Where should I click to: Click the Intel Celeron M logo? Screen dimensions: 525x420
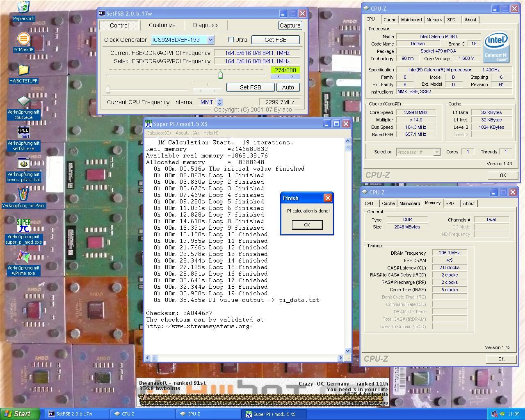(x=496, y=47)
